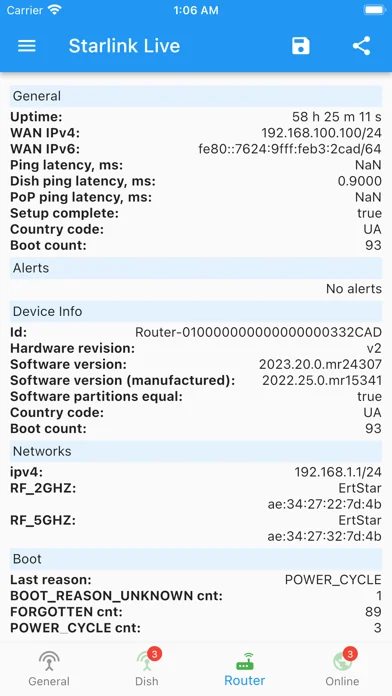The height and width of the screenshot is (696, 392).
Task: Tap the Boot section header
Action: pos(196,558)
